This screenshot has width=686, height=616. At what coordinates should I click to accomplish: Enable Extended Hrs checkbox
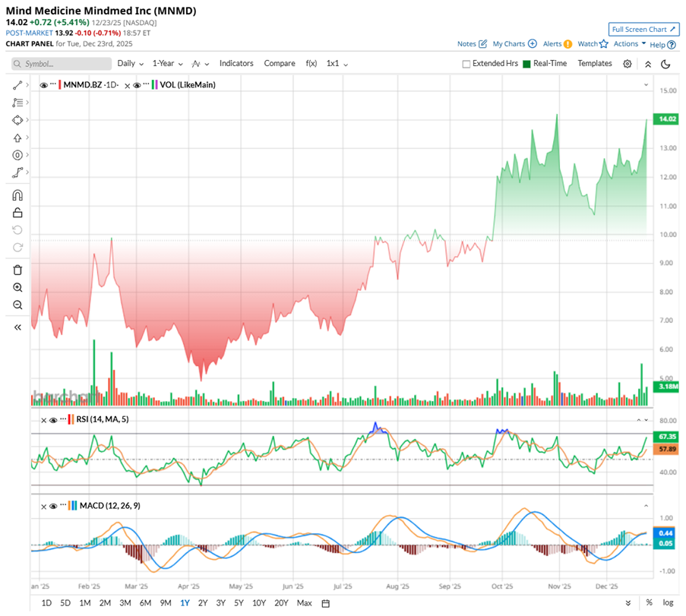point(466,64)
